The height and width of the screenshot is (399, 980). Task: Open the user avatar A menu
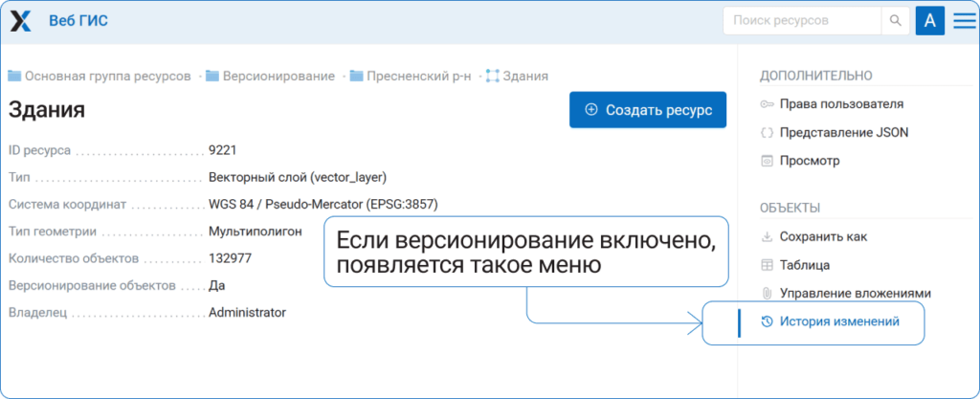coord(930,21)
